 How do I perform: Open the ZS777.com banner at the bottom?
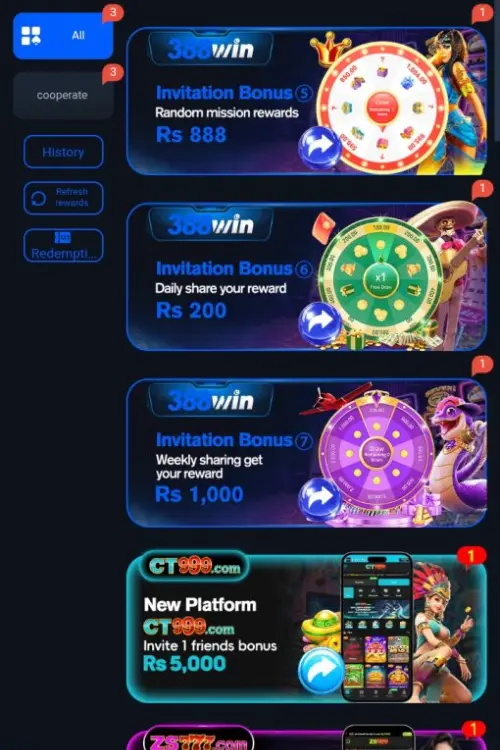[307, 739]
